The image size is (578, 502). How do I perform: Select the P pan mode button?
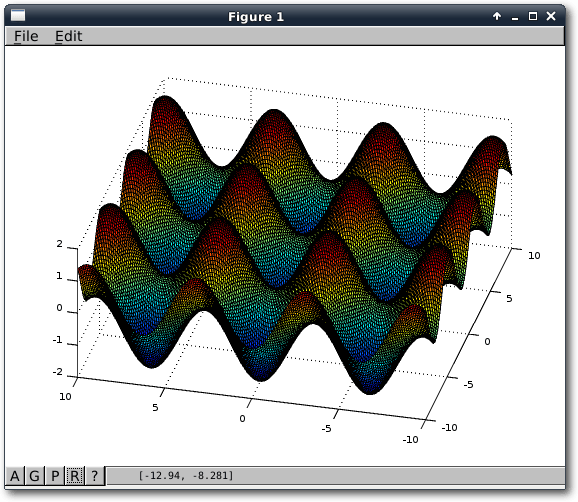55,476
